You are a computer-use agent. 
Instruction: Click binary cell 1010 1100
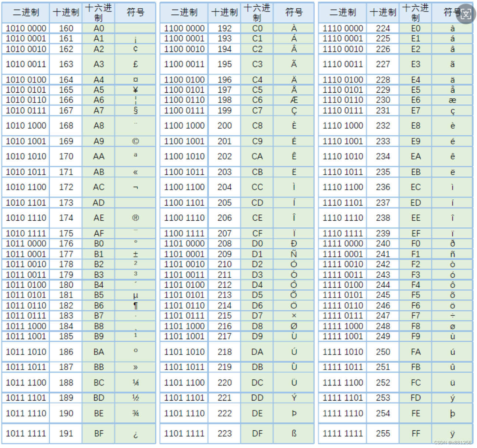26,187
